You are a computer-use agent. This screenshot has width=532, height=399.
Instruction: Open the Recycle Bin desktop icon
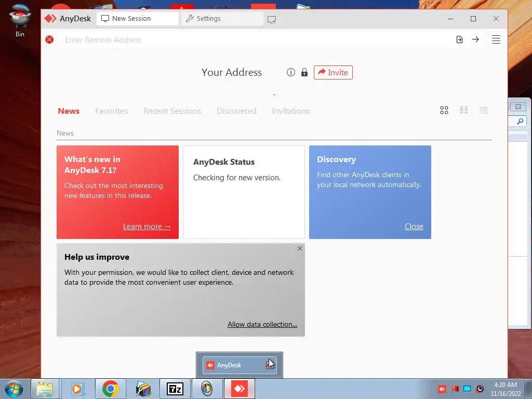[x=20, y=20]
